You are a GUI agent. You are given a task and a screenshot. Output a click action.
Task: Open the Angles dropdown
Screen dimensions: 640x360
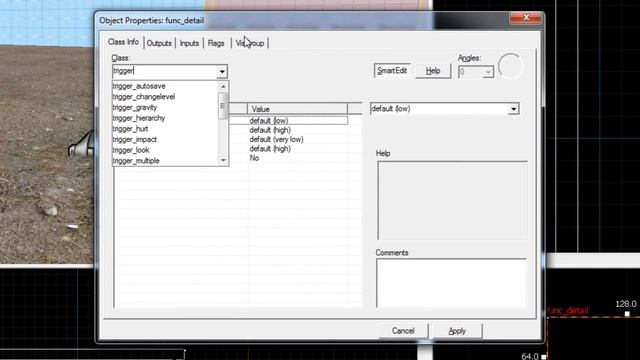point(488,72)
